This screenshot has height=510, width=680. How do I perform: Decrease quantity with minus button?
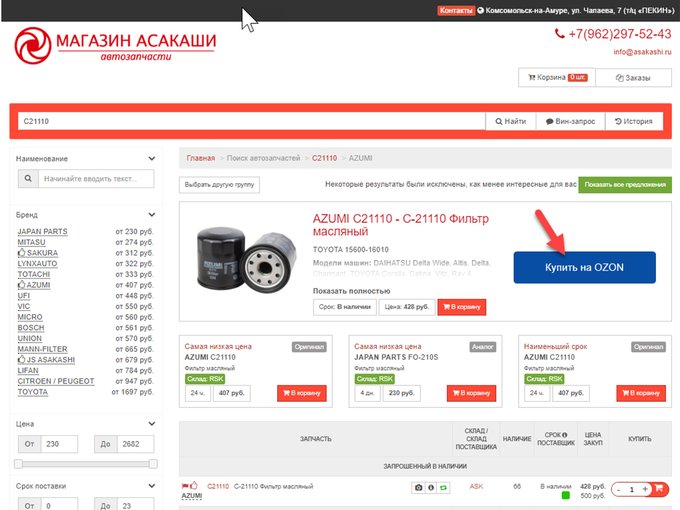coord(619,490)
